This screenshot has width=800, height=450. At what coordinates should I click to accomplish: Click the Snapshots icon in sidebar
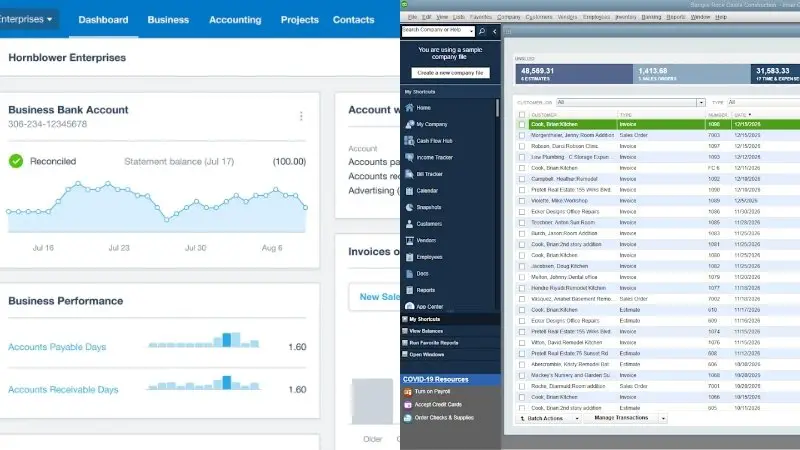(x=409, y=207)
